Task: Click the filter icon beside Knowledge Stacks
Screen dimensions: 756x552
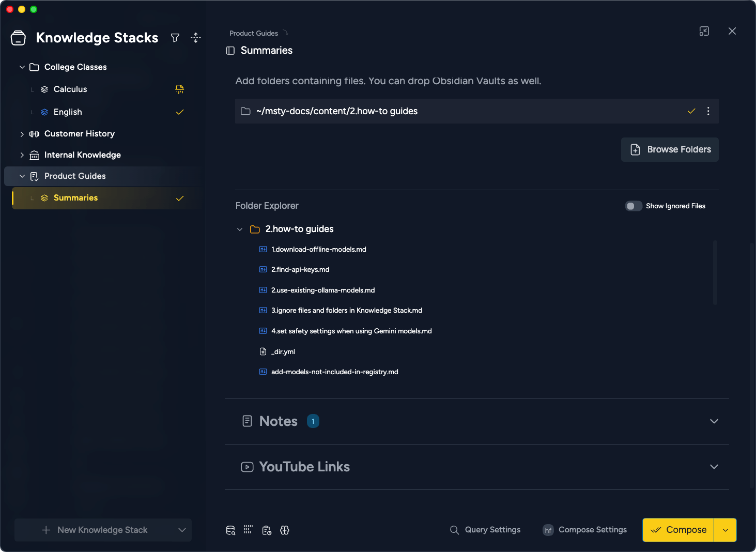Action: 175,38
